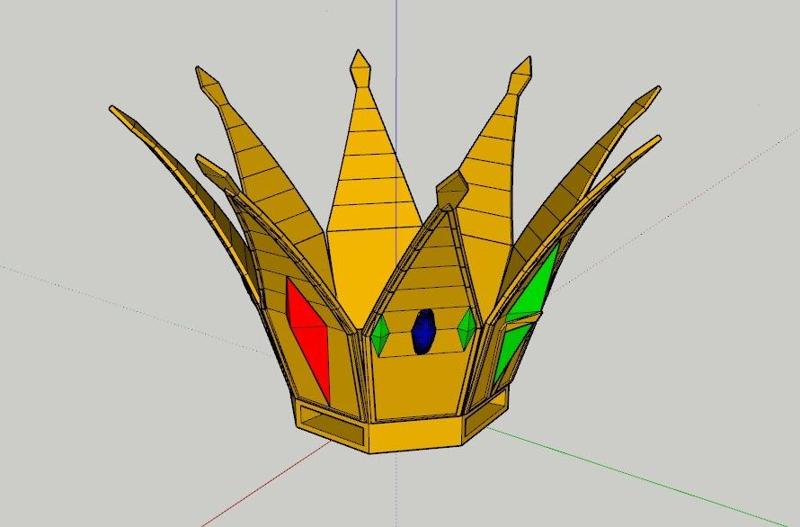This screenshot has height=527, width=800.
Task: Select the lower green gem on right panel
Action: click(513, 352)
